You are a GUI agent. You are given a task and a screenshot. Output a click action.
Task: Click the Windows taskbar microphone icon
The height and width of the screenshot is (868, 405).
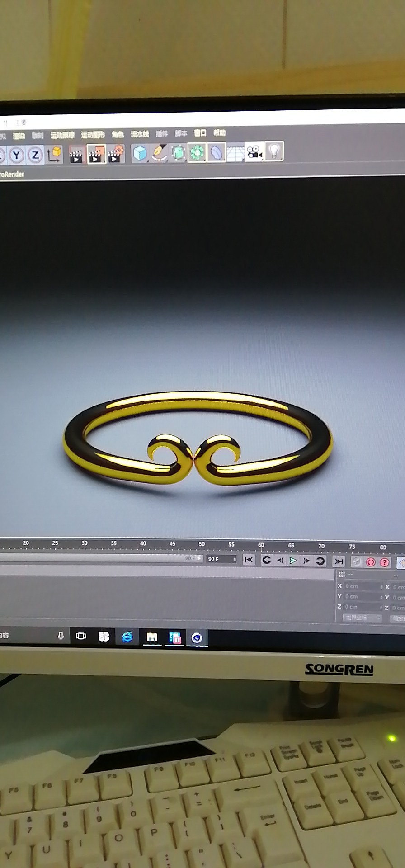coord(61,636)
